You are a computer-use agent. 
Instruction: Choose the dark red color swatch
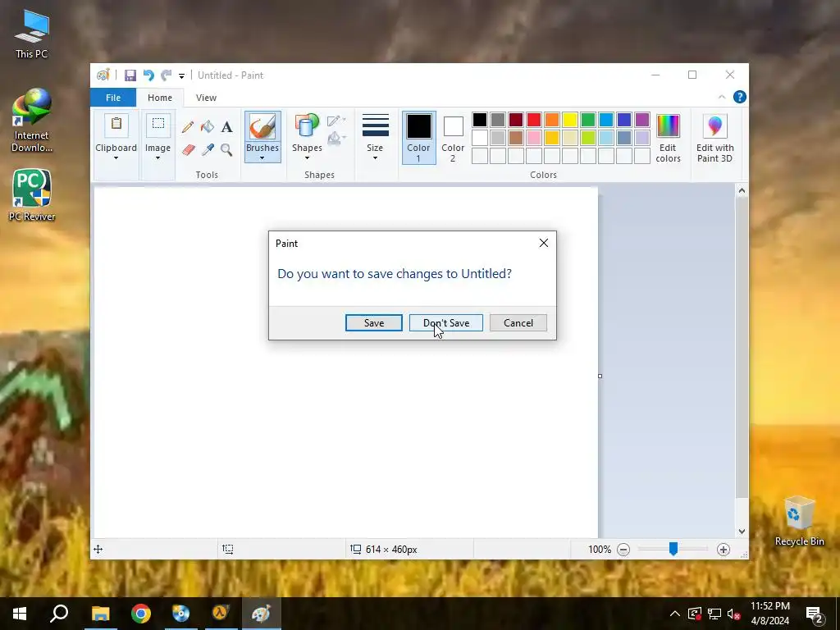(516, 120)
